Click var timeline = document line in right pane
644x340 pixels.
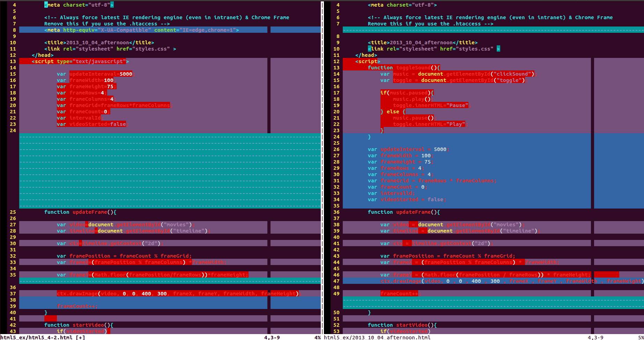tap(460, 231)
